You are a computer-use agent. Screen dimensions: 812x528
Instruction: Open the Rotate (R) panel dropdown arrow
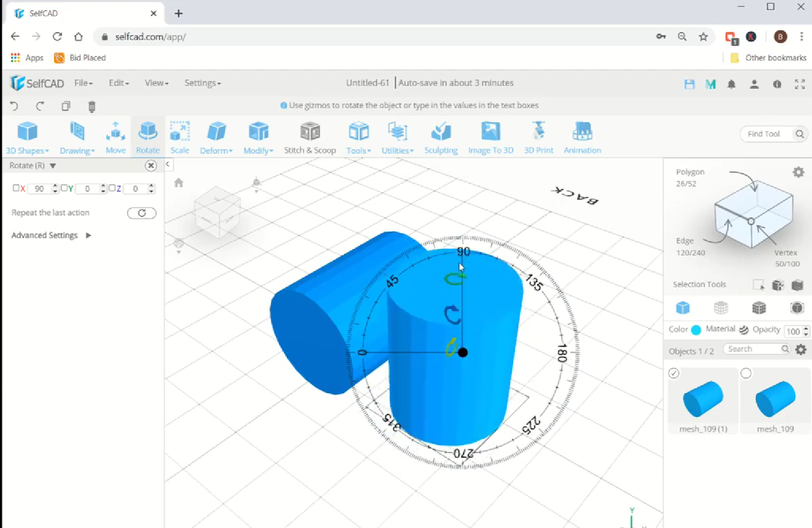[53, 166]
